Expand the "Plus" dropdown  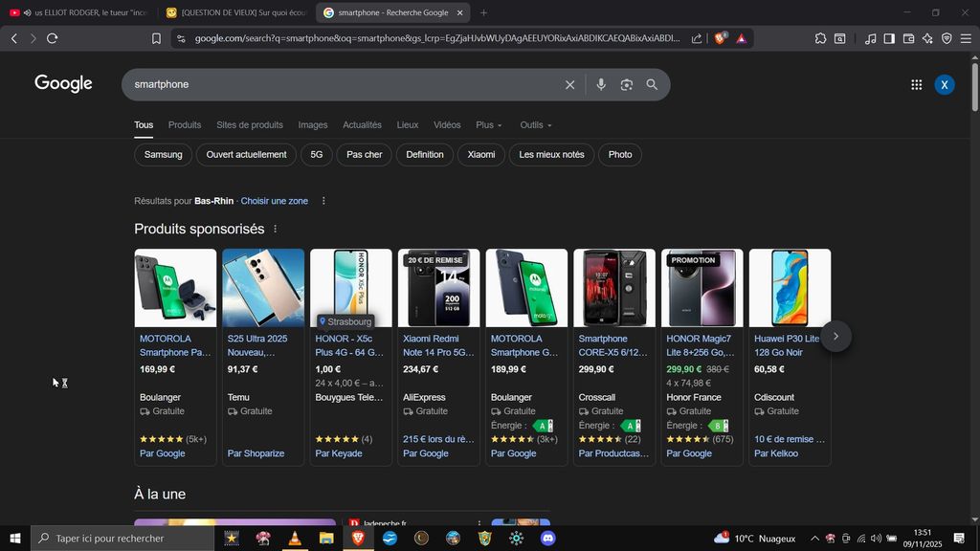488,125
